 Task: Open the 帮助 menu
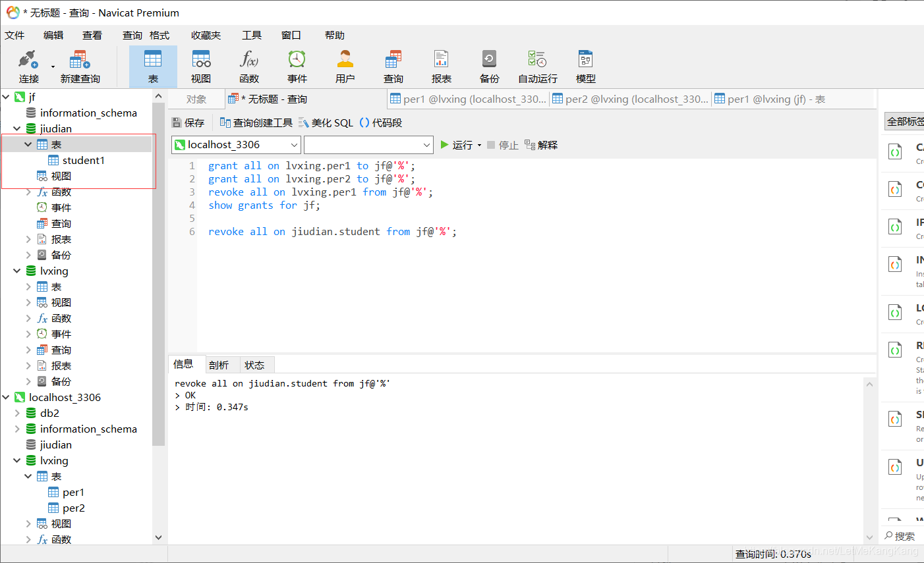[x=335, y=36]
